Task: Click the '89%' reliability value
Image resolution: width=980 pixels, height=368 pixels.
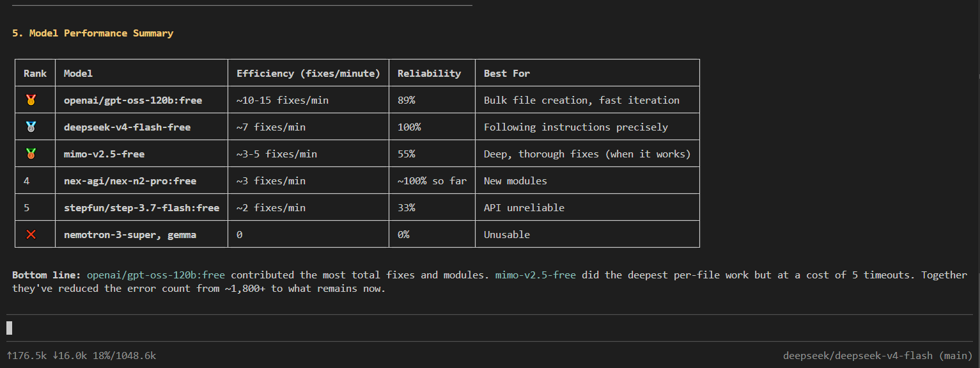Action: click(x=407, y=100)
